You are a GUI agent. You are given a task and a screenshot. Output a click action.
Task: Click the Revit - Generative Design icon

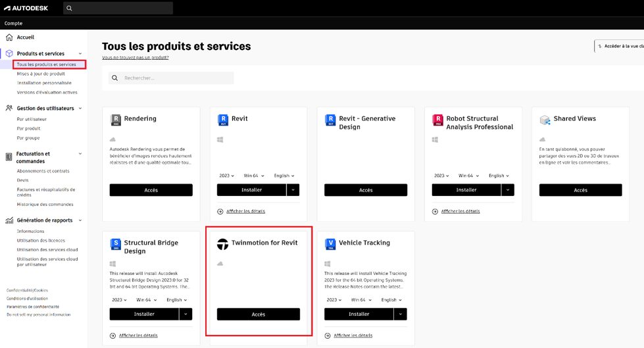point(330,120)
